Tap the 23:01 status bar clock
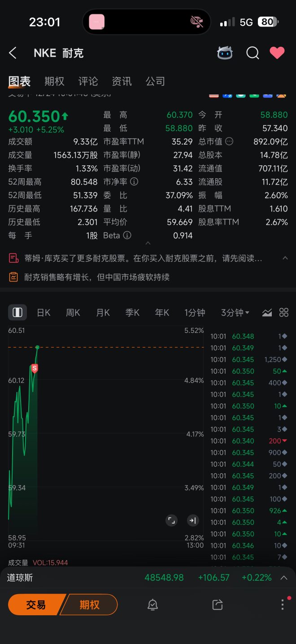 (44, 22)
